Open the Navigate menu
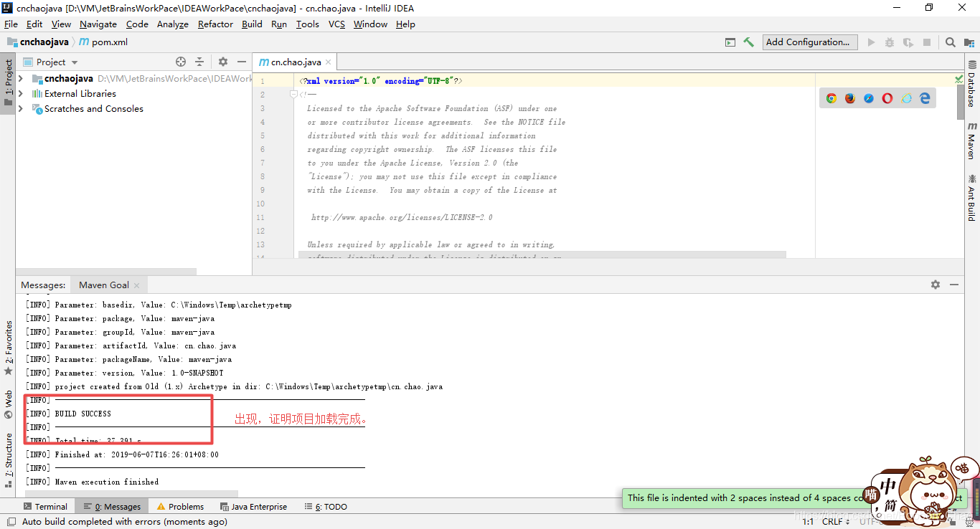Image resolution: width=980 pixels, height=529 pixels. pos(98,24)
